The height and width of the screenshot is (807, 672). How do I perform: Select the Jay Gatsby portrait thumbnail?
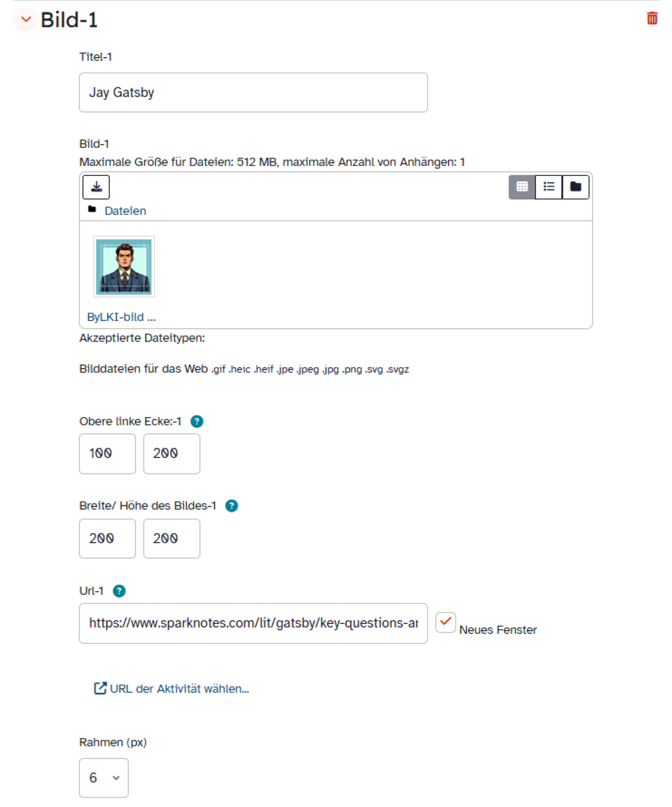tap(124, 267)
